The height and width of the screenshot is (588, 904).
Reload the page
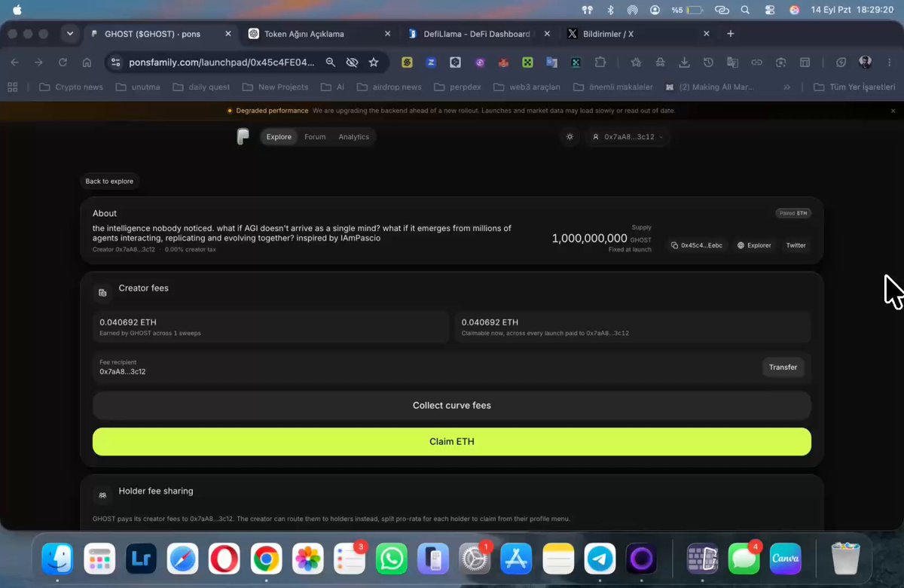click(x=63, y=62)
